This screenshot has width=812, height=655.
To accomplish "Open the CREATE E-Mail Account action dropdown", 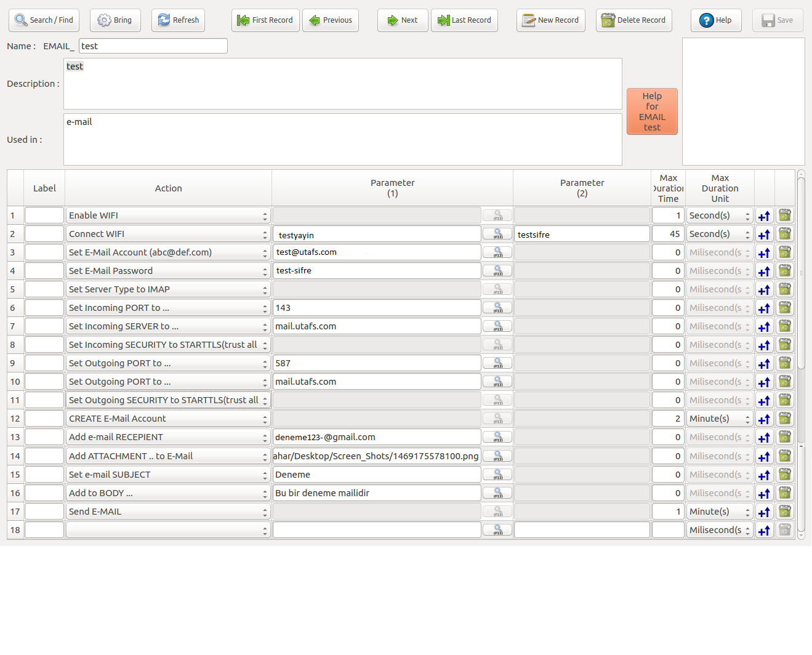I will [x=168, y=419].
